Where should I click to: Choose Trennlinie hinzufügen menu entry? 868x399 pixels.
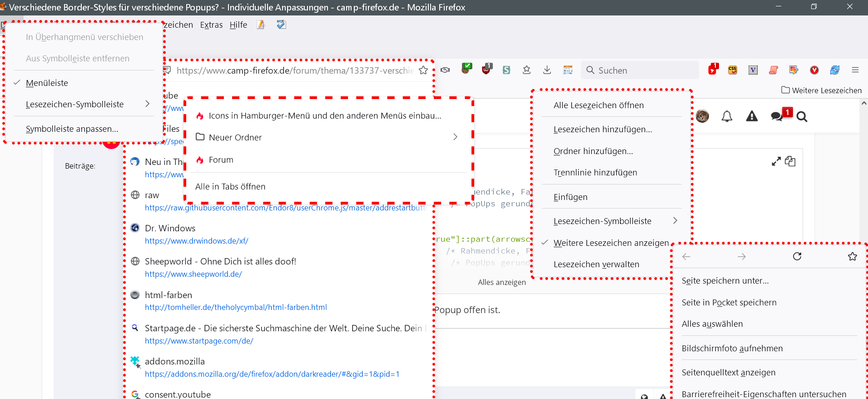(x=611, y=172)
